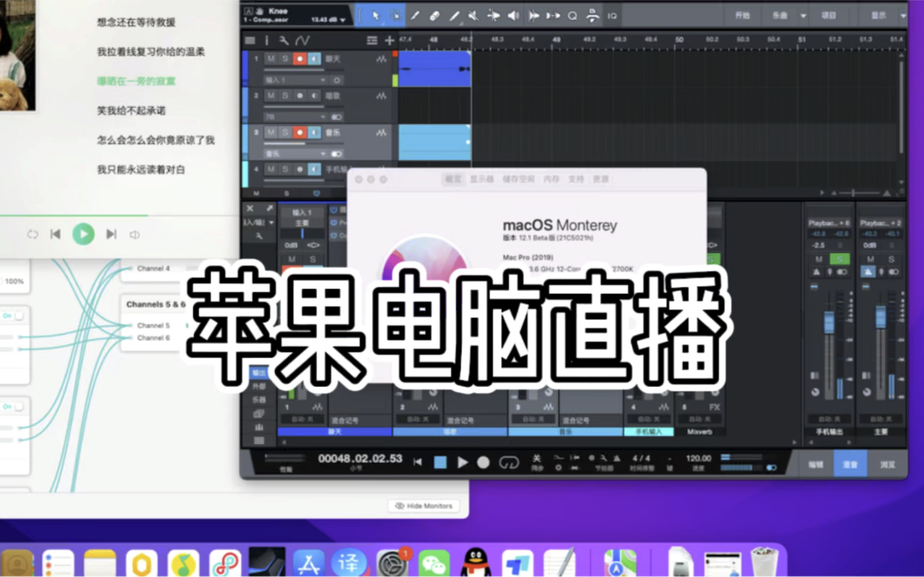Screen dimensions: 924x577
Task: Click the 项目 button in top bar
Action: [829, 16]
